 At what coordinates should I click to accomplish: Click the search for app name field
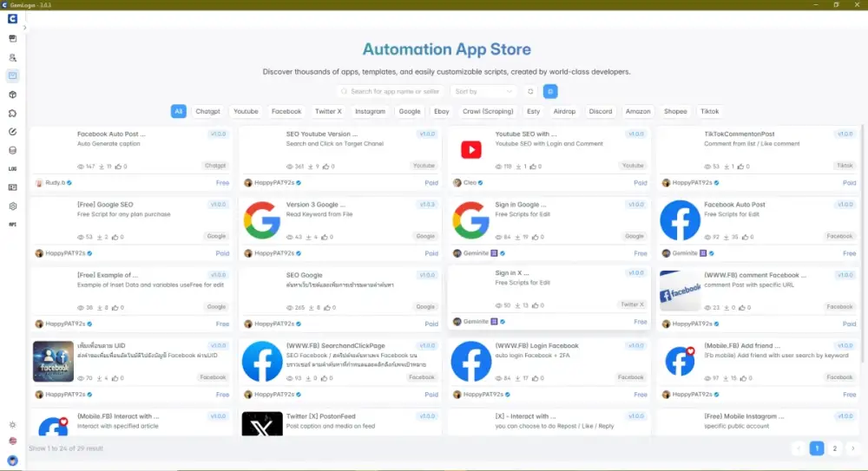(x=395, y=91)
